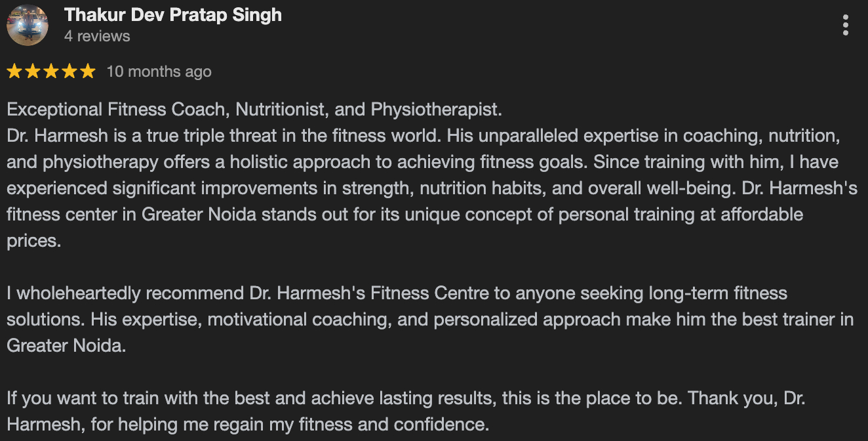Click the third yellow rating star
The height and width of the screenshot is (441, 868).
(51, 72)
